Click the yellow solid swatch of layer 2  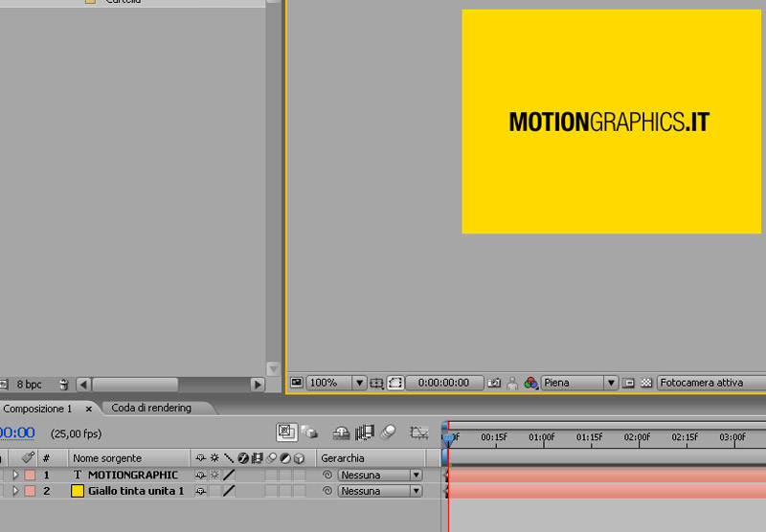coord(78,491)
